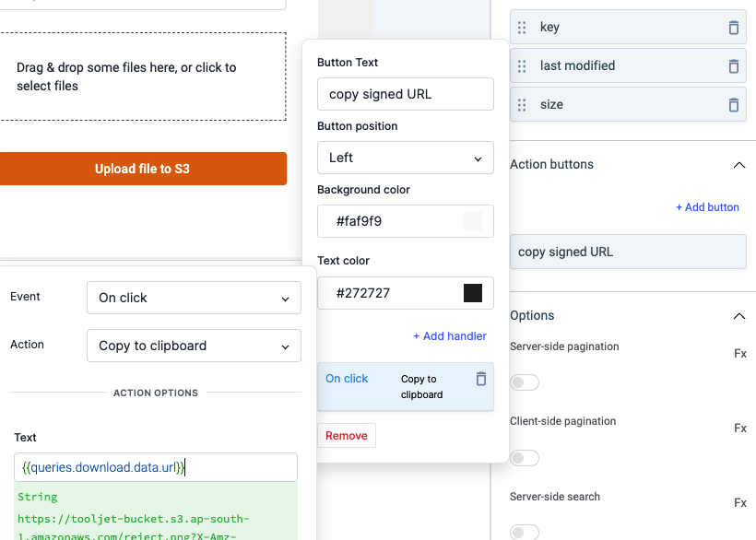This screenshot has width=756, height=540.
Task: Click drag handle of size column
Action: (522, 105)
